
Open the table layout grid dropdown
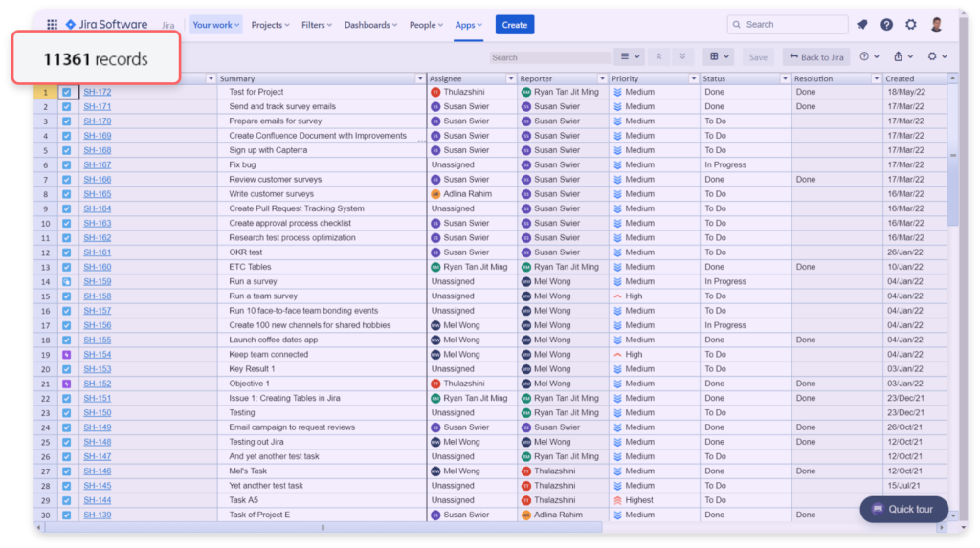(719, 56)
